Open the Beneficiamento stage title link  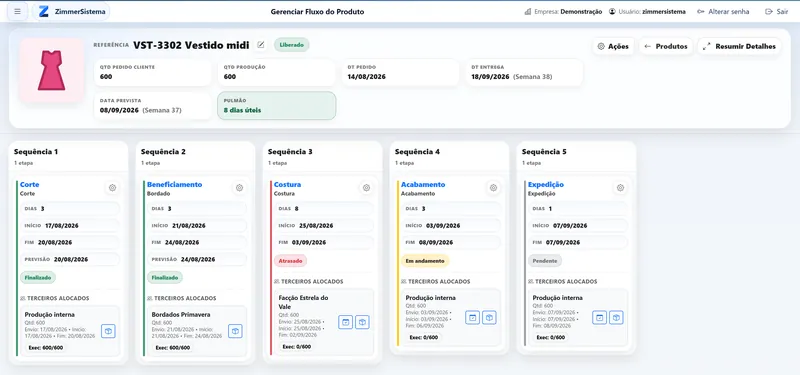coord(174,185)
